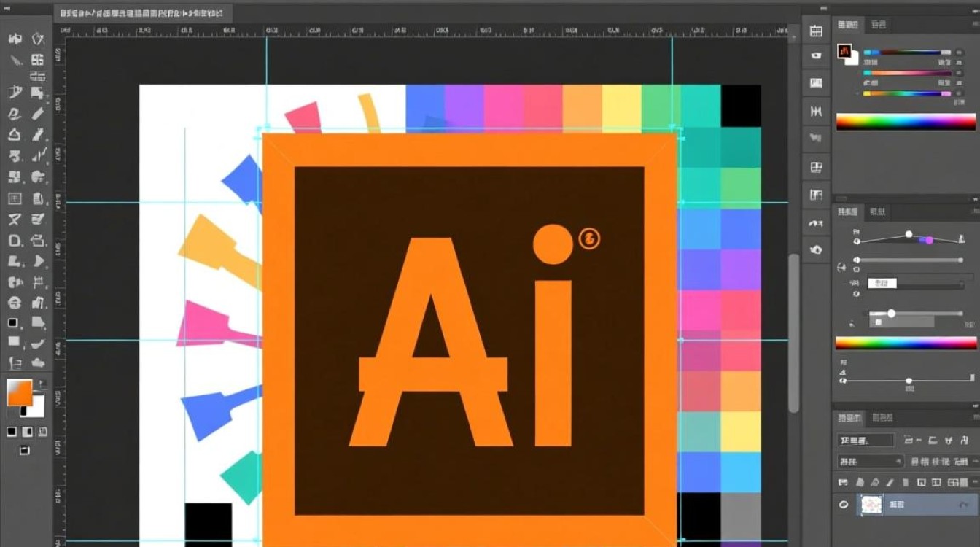Open the blend mode dropdown in layers panel
Image resolution: width=980 pixels, height=547 pixels.
click(x=869, y=461)
